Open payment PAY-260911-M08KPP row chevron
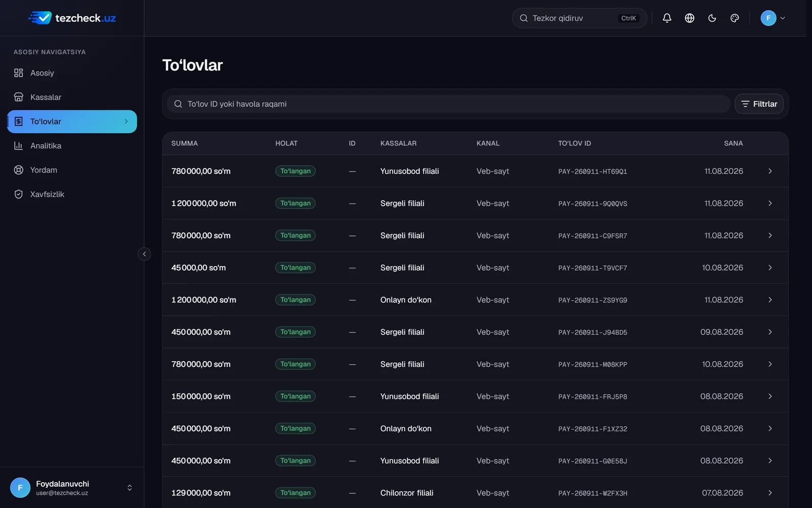 tap(770, 364)
